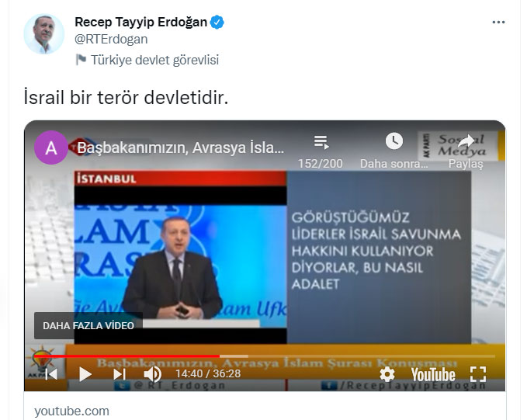Screen dimensions: 527x420
Task: Click the video title Başbakanımızın, Avrasya İsla...
Action: (x=181, y=148)
